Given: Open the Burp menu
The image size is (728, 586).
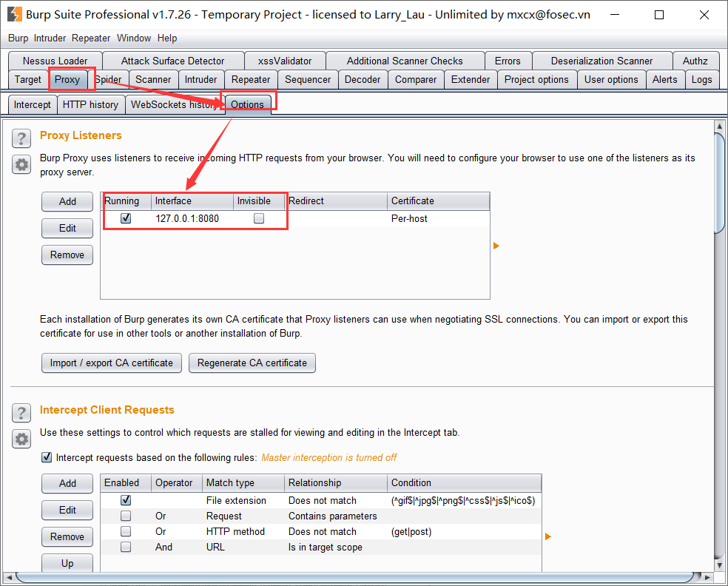Looking at the screenshot, I should (x=18, y=38).
